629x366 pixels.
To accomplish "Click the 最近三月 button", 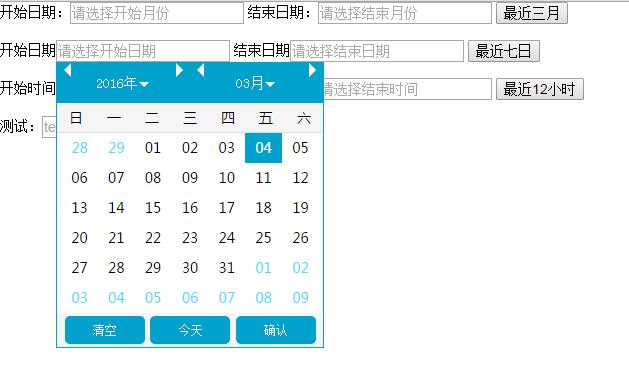I will [532, 13].
